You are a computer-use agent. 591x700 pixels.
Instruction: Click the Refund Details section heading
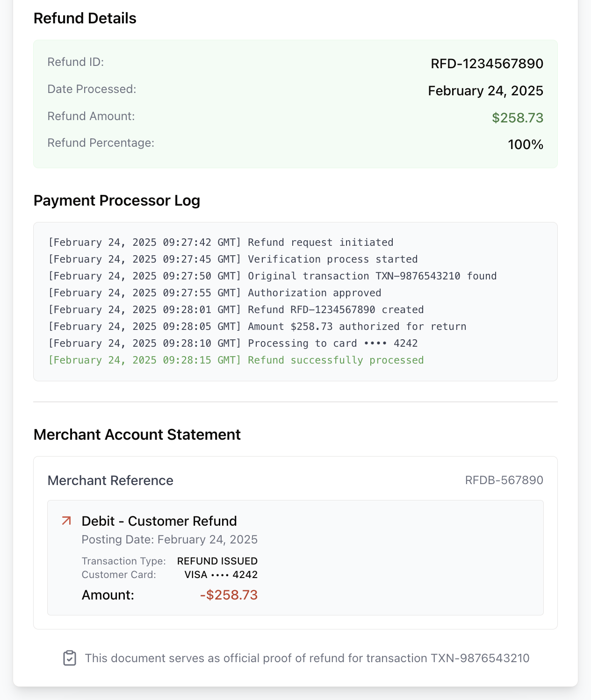[x=85, y=18]
